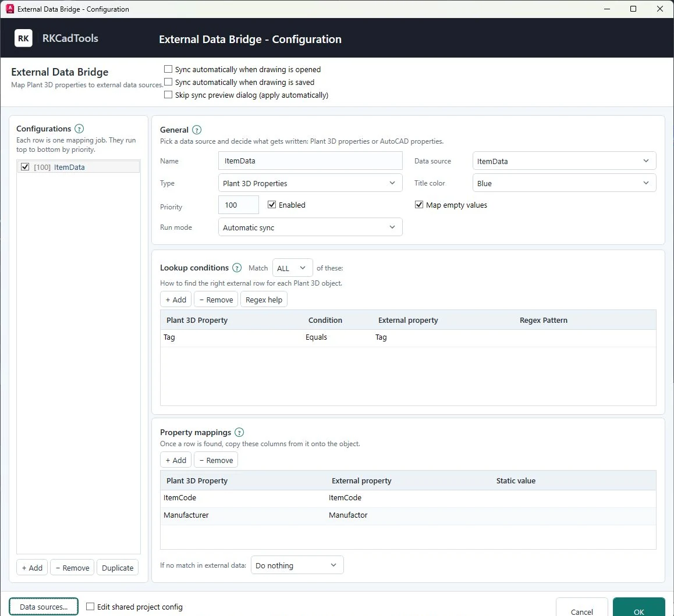Open the Match ALL dropdown

point(292,268)
